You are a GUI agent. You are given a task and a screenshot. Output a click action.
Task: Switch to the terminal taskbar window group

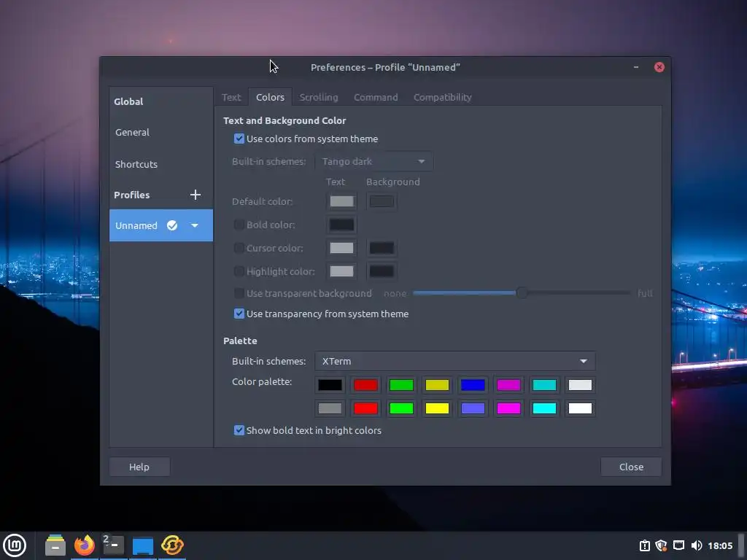pyautogui.click(x=113, y=545)
